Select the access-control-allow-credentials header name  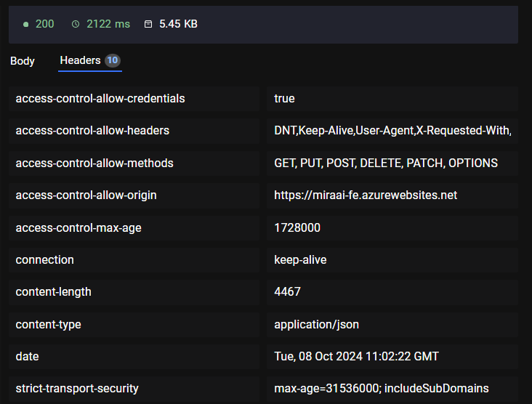click(x=100, y=98)
